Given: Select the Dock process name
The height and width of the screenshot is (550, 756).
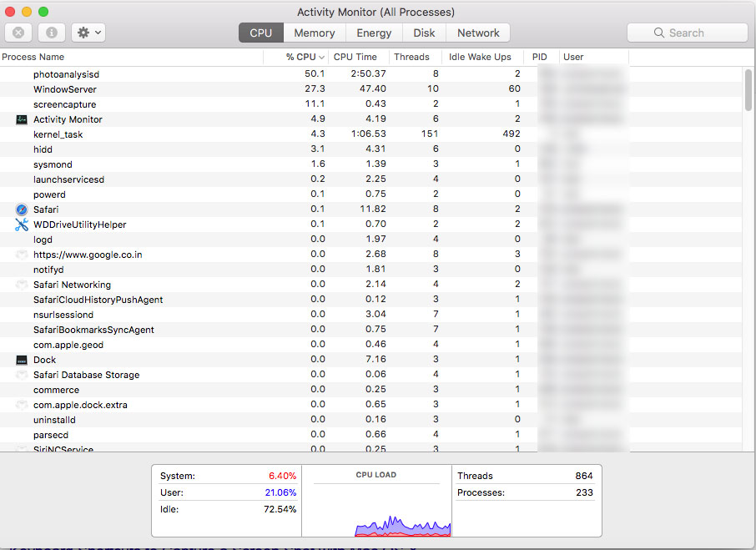Looking at the screenshot, I should [x=44, y=360].
